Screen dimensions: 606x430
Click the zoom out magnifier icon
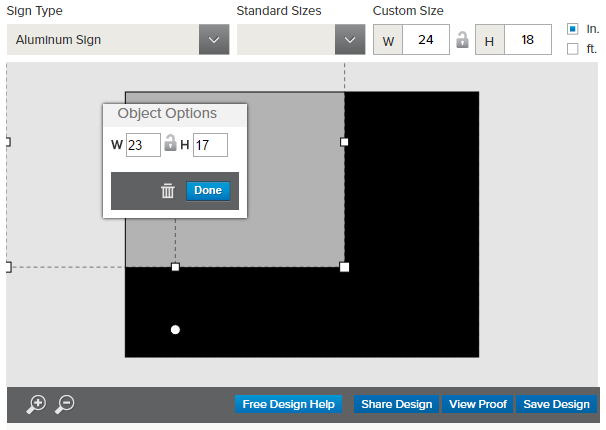(64, 404)
